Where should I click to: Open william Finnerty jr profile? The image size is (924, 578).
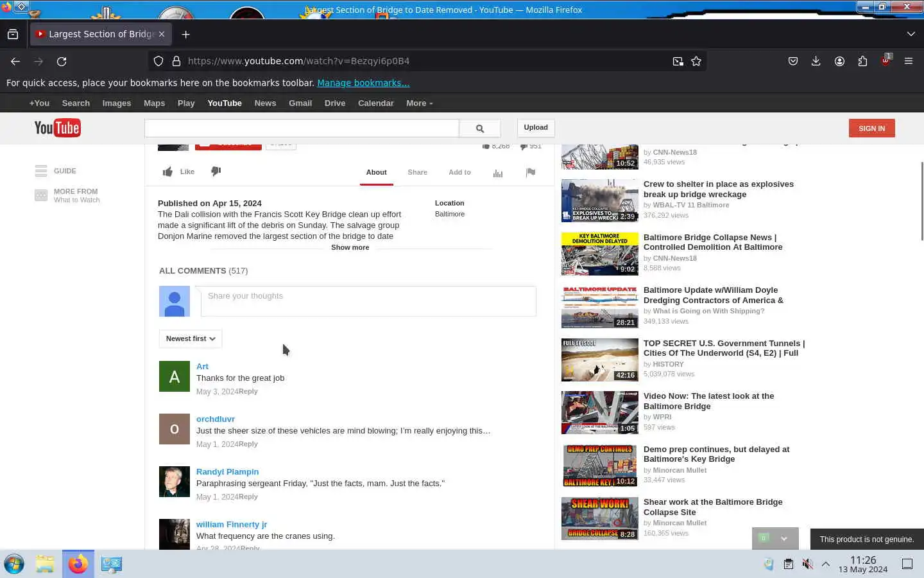coord(232,525)
